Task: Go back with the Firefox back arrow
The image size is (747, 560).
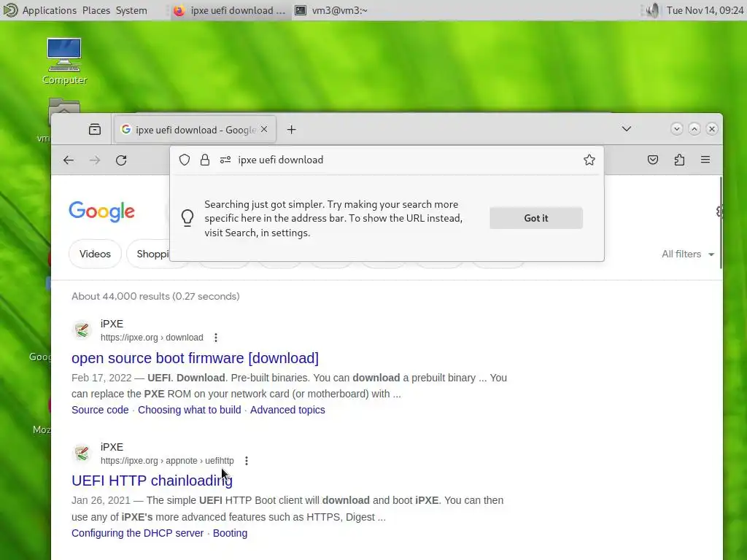Action: coord(69,160)
